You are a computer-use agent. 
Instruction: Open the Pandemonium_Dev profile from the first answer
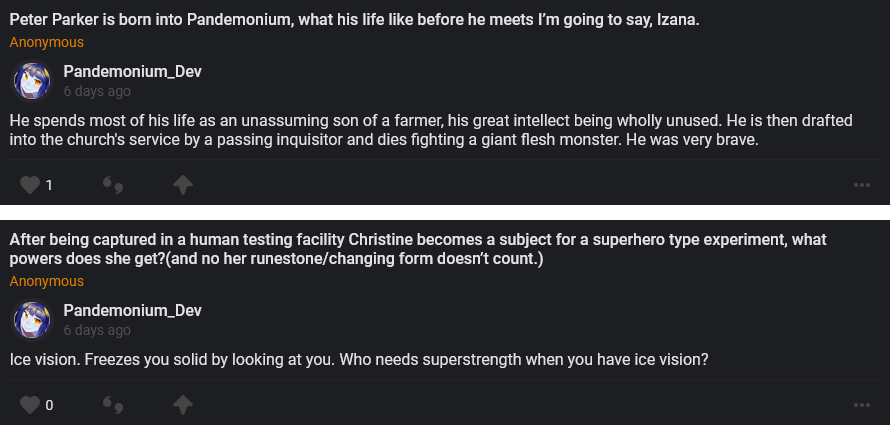(x=133, y=71)
